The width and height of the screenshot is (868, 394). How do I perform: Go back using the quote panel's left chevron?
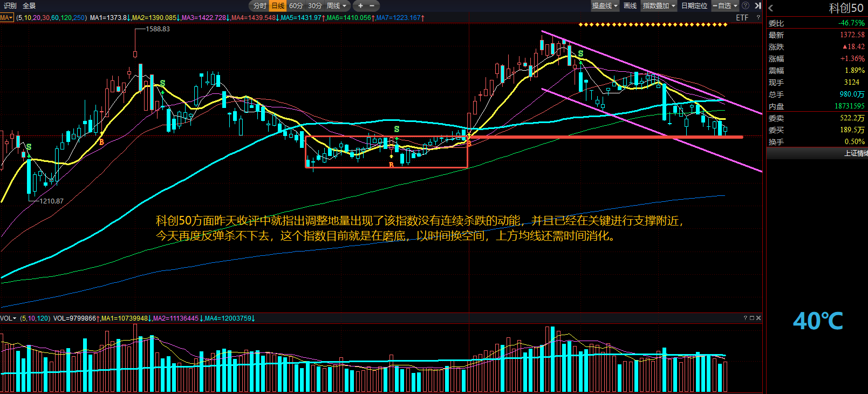coord(771,8)
